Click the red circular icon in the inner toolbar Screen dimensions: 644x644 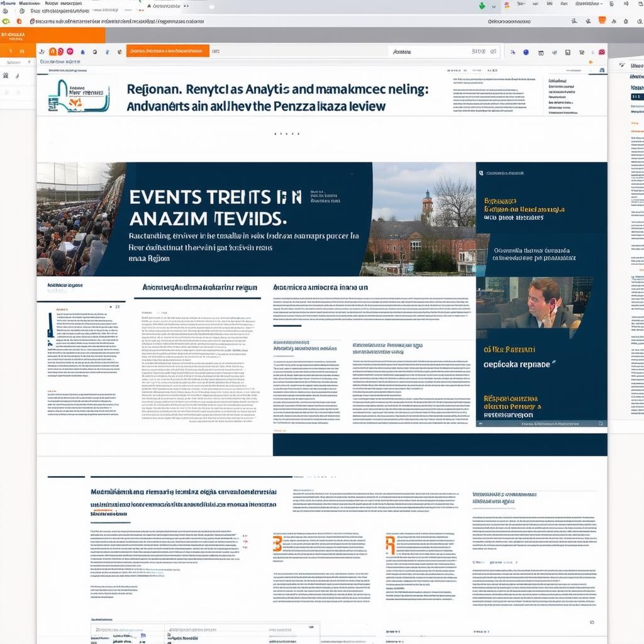click(x=61, y=52)
